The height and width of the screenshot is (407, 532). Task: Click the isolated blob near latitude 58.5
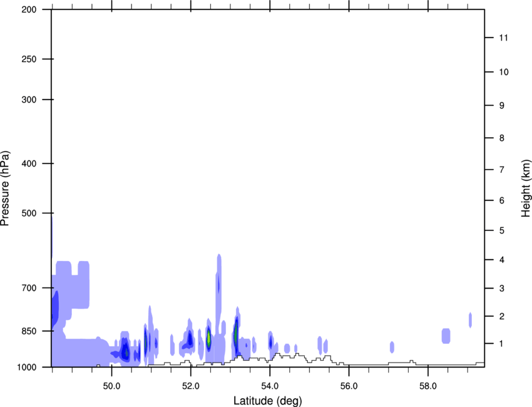(446, 336)
